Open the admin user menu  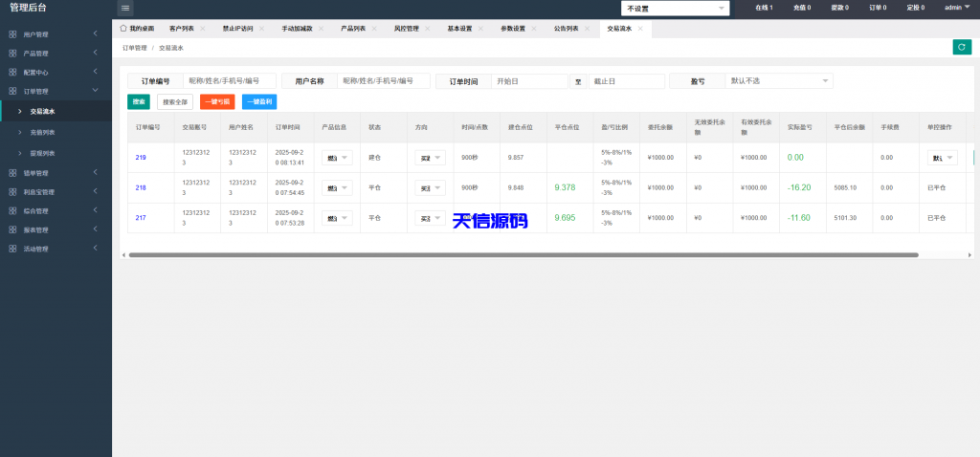(x=957, y=8)
